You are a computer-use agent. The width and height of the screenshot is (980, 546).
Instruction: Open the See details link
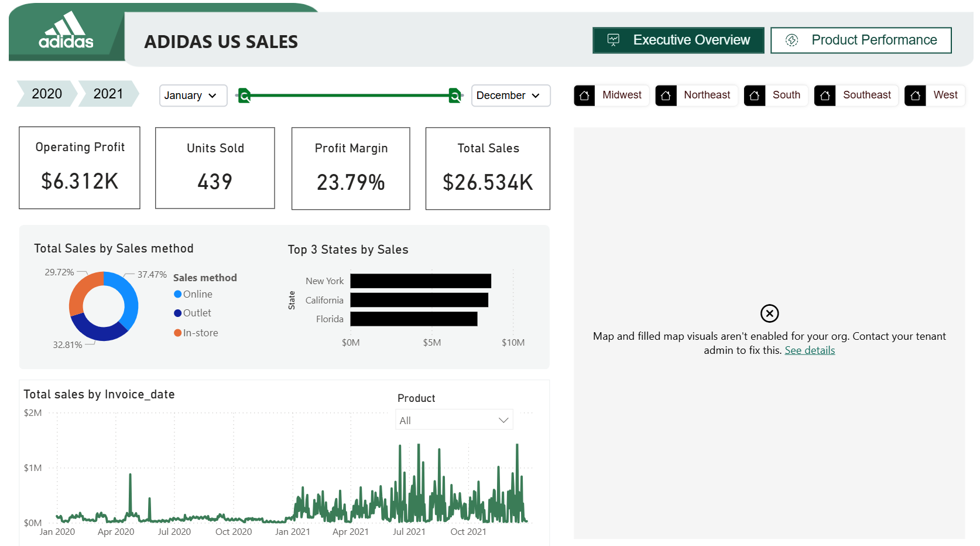point(810,350)
